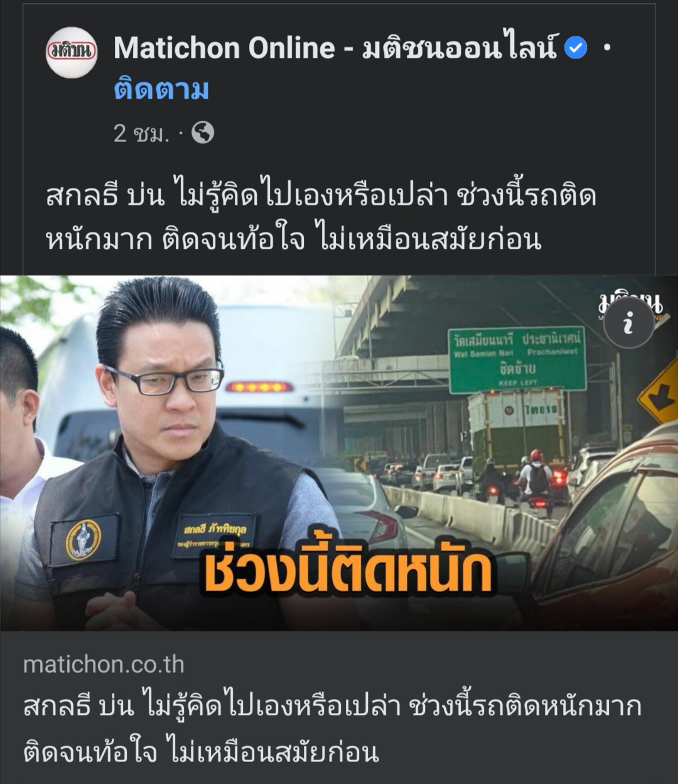This screenshot has height=784, width=678.
Task: Click the post caption text above image
Action: pyautogui.click(x=321, y=217)
